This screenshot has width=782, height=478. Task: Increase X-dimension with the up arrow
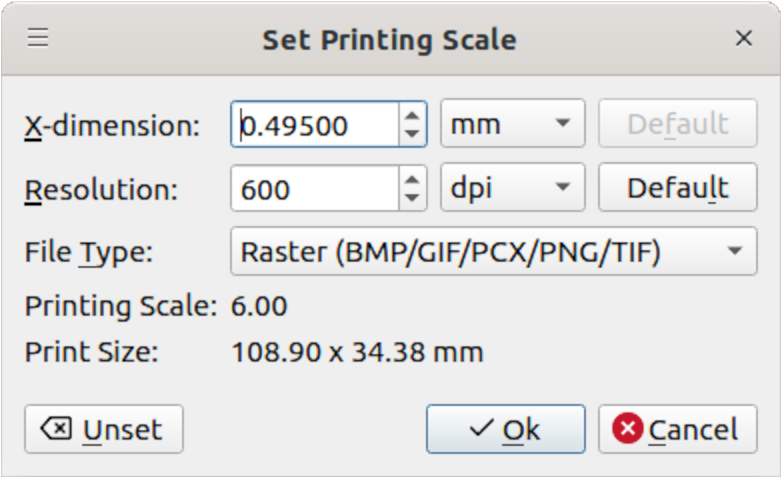pos(412,115)
